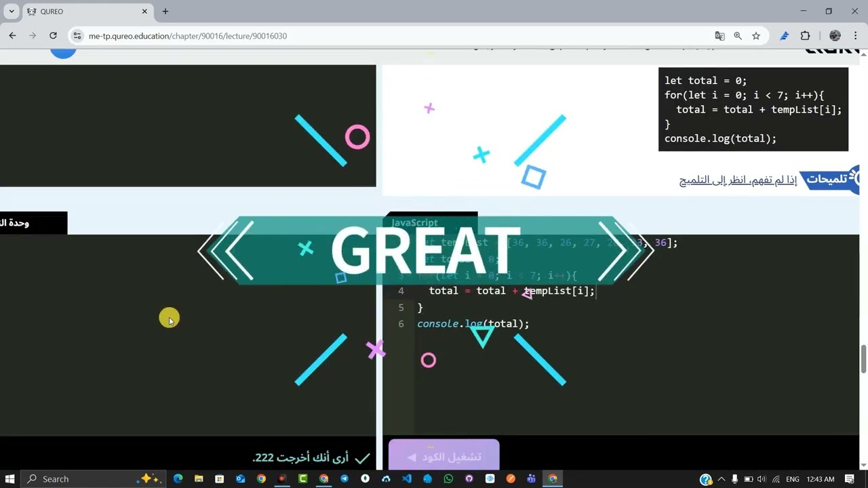Open Outlook from the taskbar
This screenshot has width=868, height=488.
coord(240,479)
